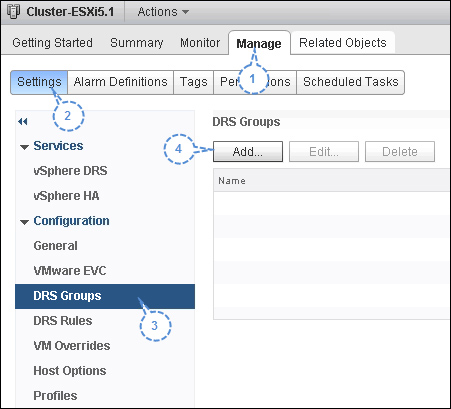The height and width of the screenshot is (409, 451).
Task: Collapse the navigation panel with double-arrow icon
Action: pyautogui.click(x=23, y=122)
